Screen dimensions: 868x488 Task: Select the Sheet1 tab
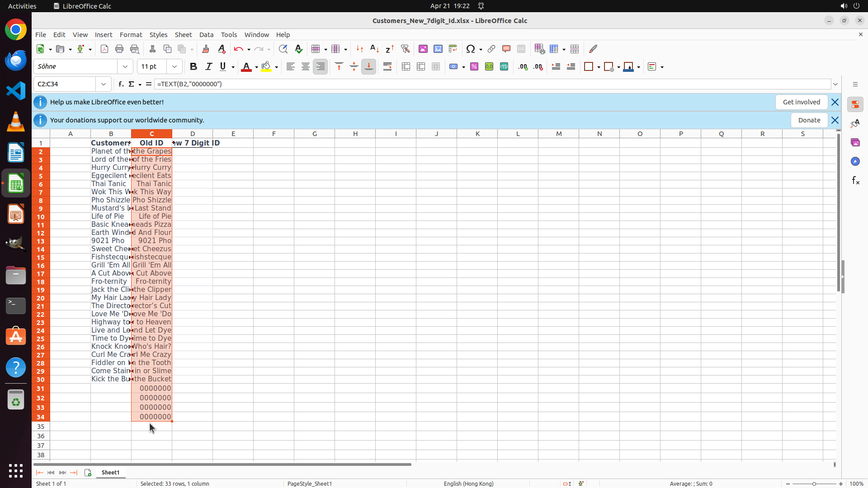(110, 472)
